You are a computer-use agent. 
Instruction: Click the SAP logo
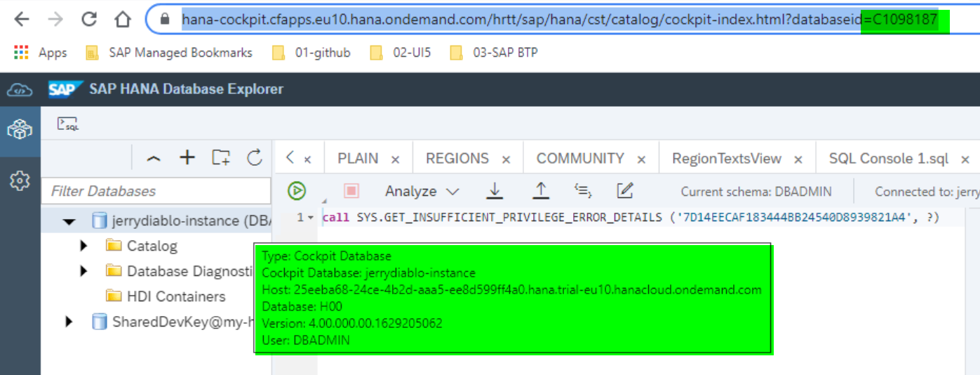tap(64, 89)
